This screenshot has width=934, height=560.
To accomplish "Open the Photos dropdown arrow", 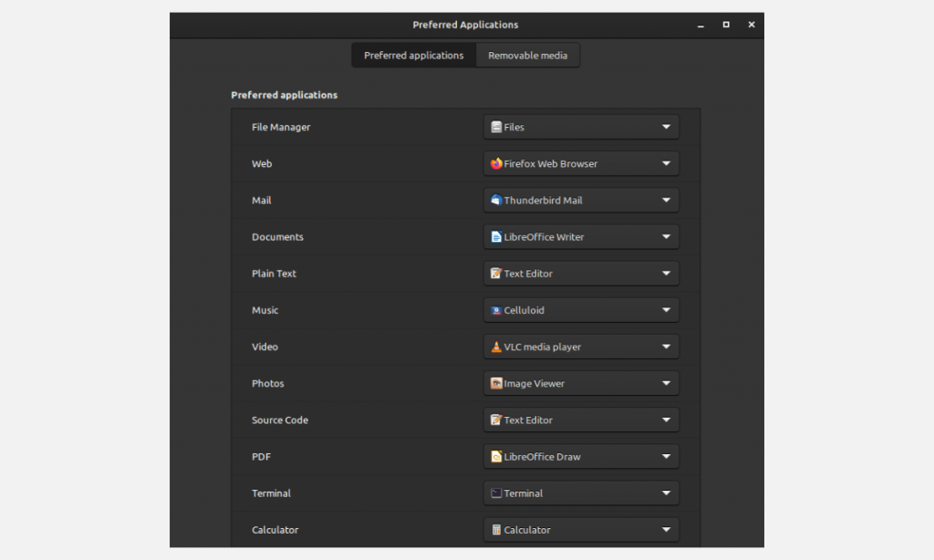I will 666,383.
